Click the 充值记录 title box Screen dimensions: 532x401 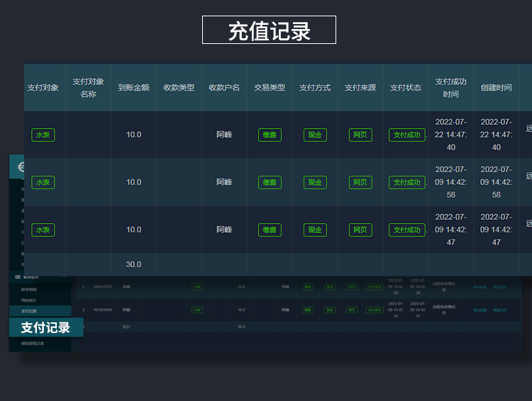click(x=269, y=30)
